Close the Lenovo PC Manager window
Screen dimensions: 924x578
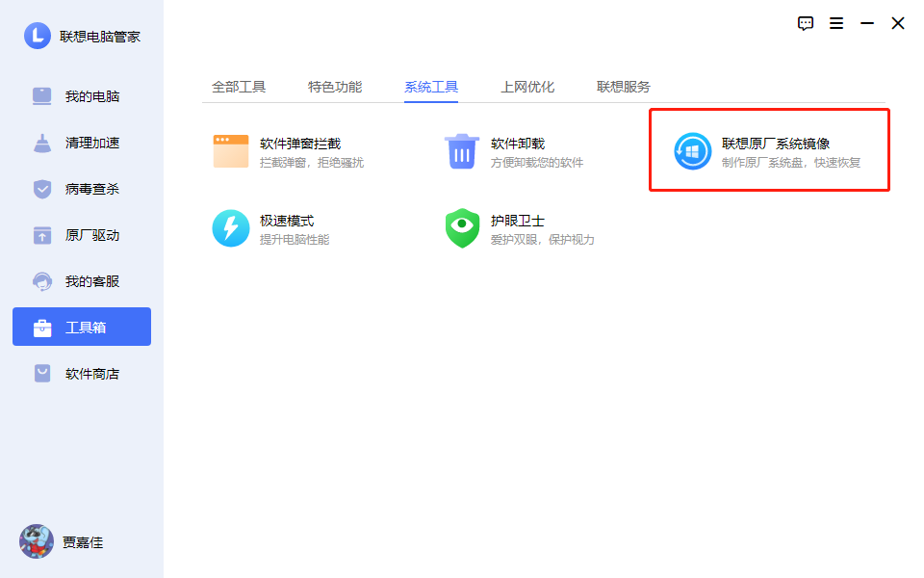(897, 23)
